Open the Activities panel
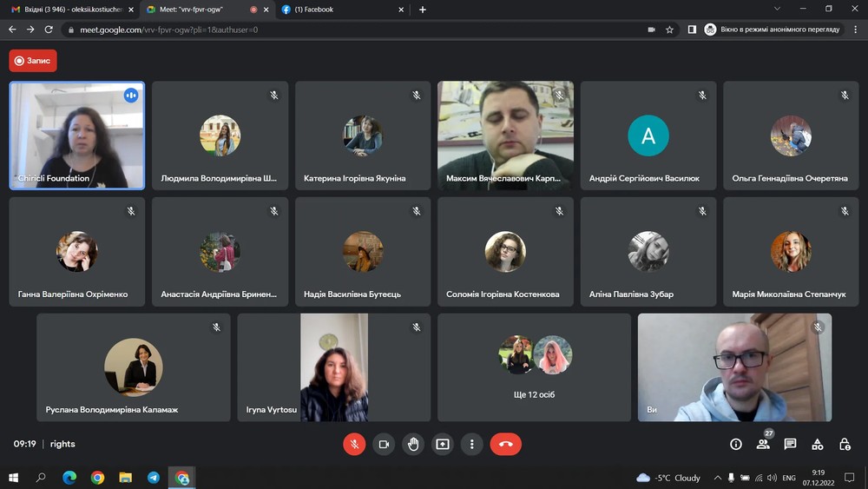Viewport: 868px width, 489px height. [817, 444]
